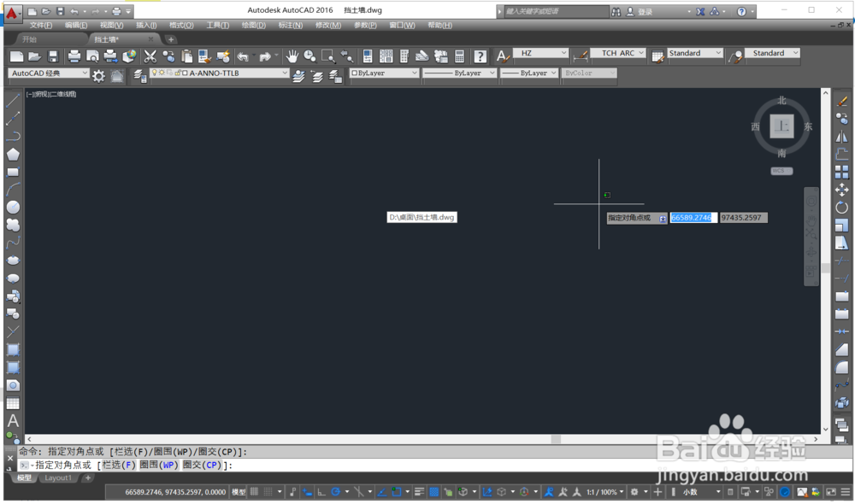This screenshot has height=504, width=855.
Task: Select the Revision Cloud tool
Action: tap(13, 225)
